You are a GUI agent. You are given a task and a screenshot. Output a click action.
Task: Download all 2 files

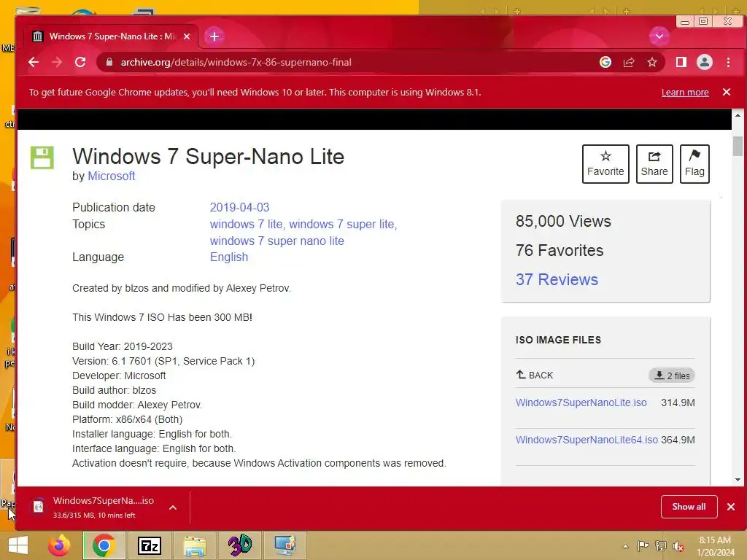(x=672, y=376)
